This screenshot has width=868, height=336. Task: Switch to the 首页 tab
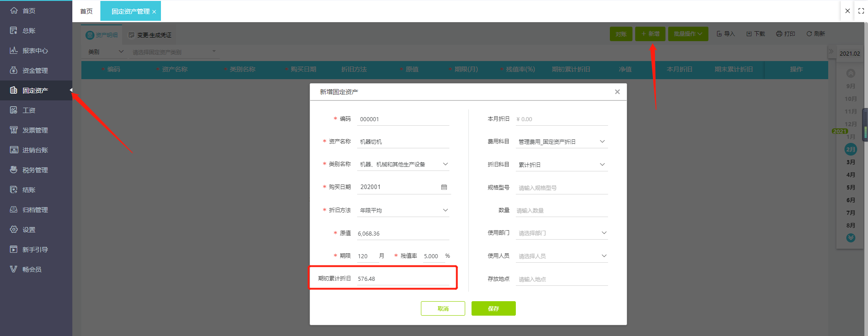[86, 11]
